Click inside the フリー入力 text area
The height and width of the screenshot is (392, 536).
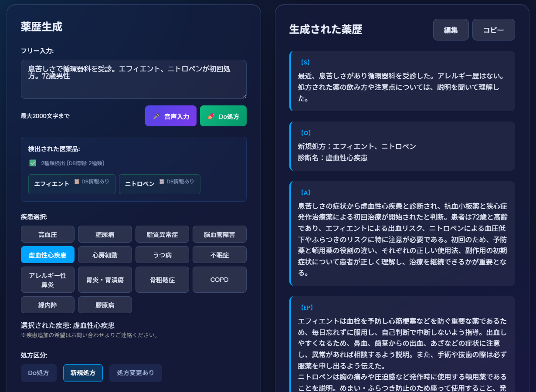click(x=133, y=78)
